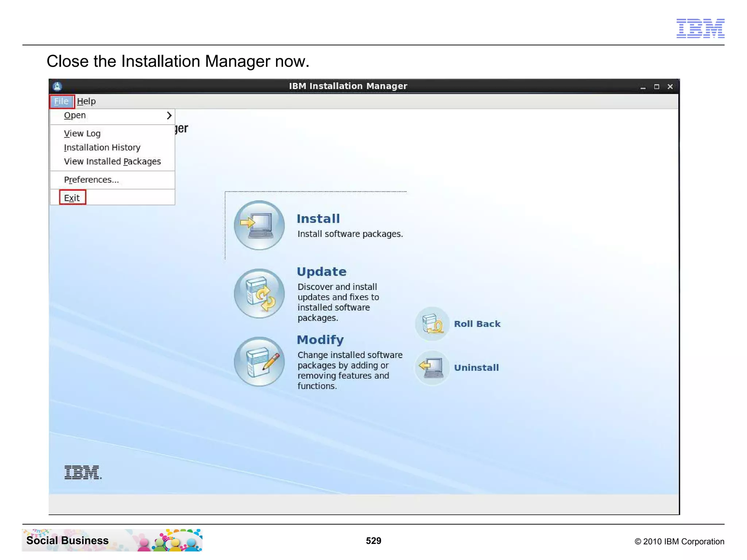Click the Update heading link

click(x=321, y=272)
